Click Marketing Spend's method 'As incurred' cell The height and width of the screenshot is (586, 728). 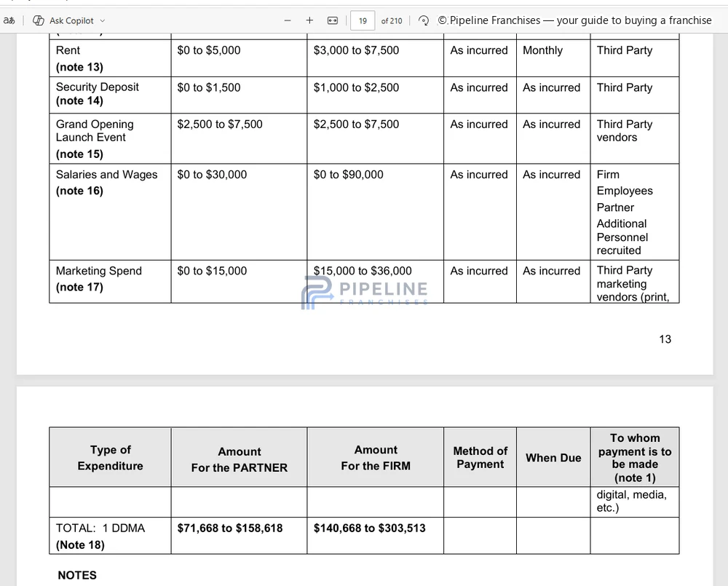pos(479,271)
